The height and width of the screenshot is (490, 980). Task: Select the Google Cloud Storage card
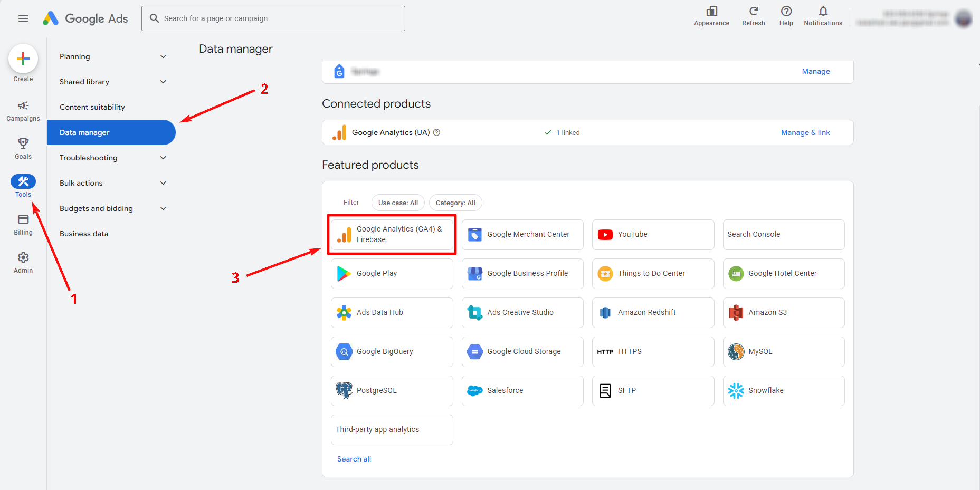click(x=522, y=352)
